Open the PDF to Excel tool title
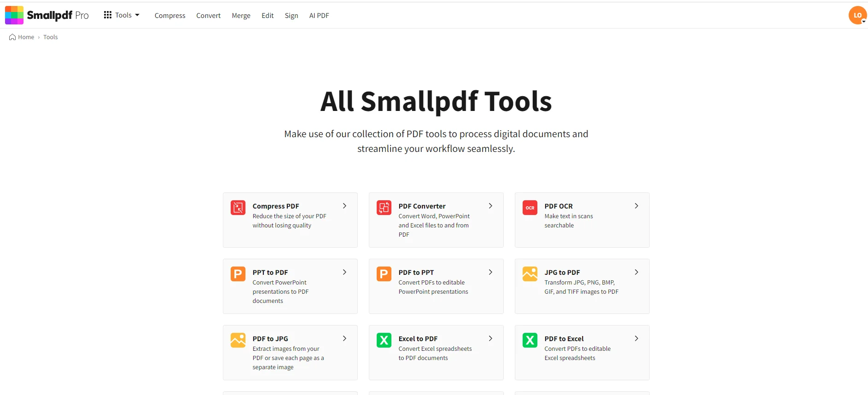 (x=564, y=339)
